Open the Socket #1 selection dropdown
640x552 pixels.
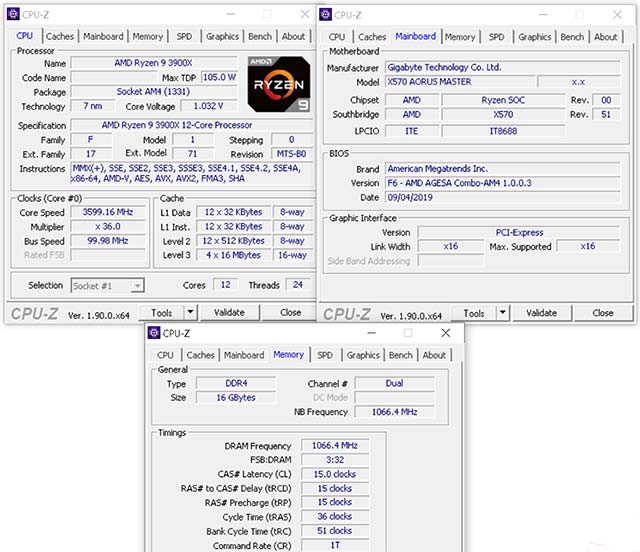click(x=108, y=286)
